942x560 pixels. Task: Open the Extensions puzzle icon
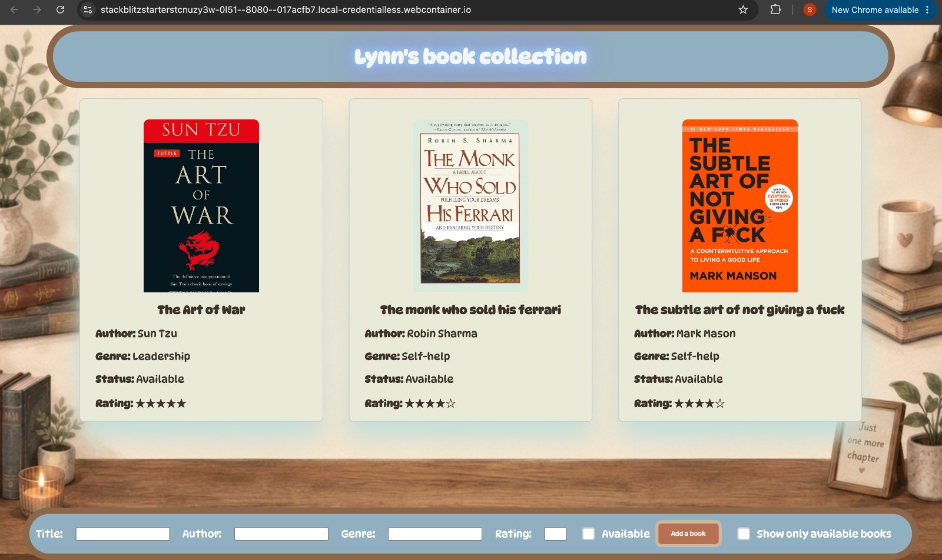coord(775,10)
